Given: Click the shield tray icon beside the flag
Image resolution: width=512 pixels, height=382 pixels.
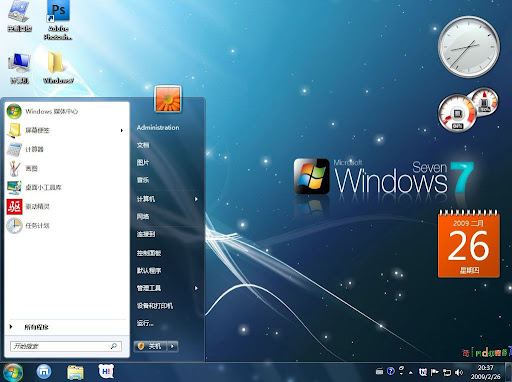Looking at the screenshot, I should [x=423, y=372].
